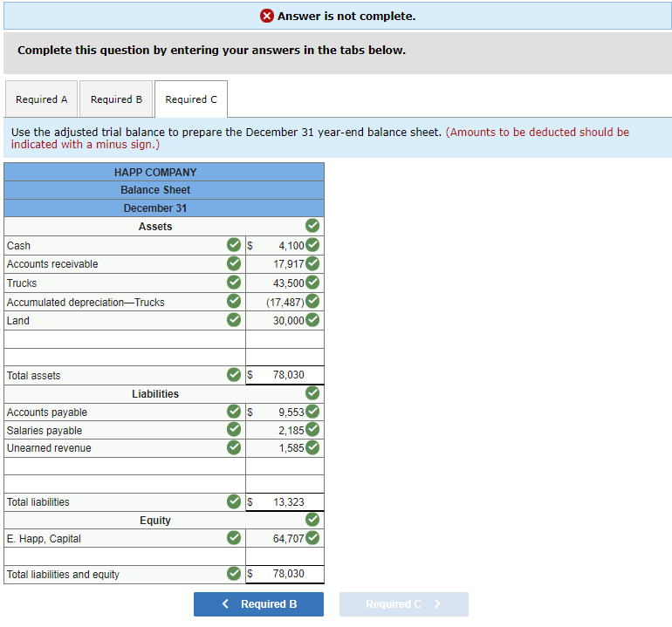Click the Trucks amount field showing 43,500

(x=285, y=283)
